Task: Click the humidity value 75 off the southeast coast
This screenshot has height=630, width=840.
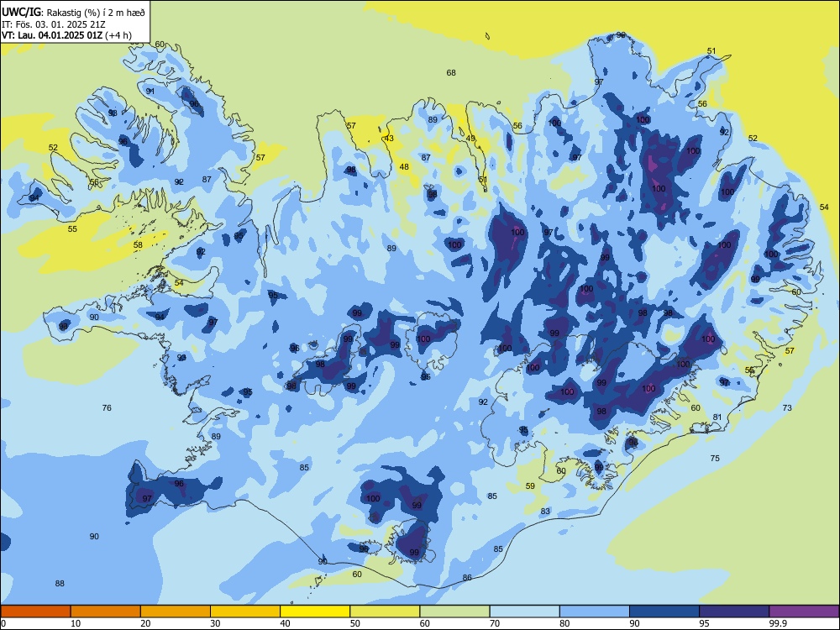Action: tap(715, 458)
